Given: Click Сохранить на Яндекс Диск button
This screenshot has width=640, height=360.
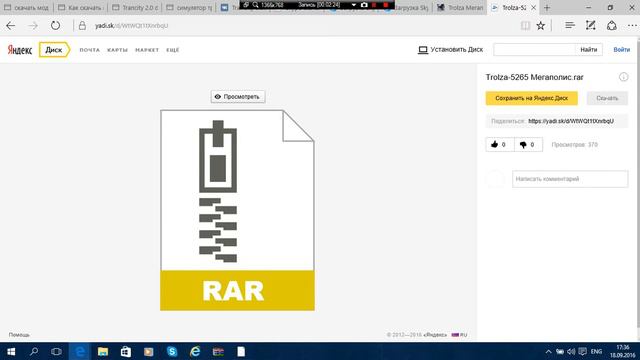Looking at the screenshot, I should pos(531,98).
